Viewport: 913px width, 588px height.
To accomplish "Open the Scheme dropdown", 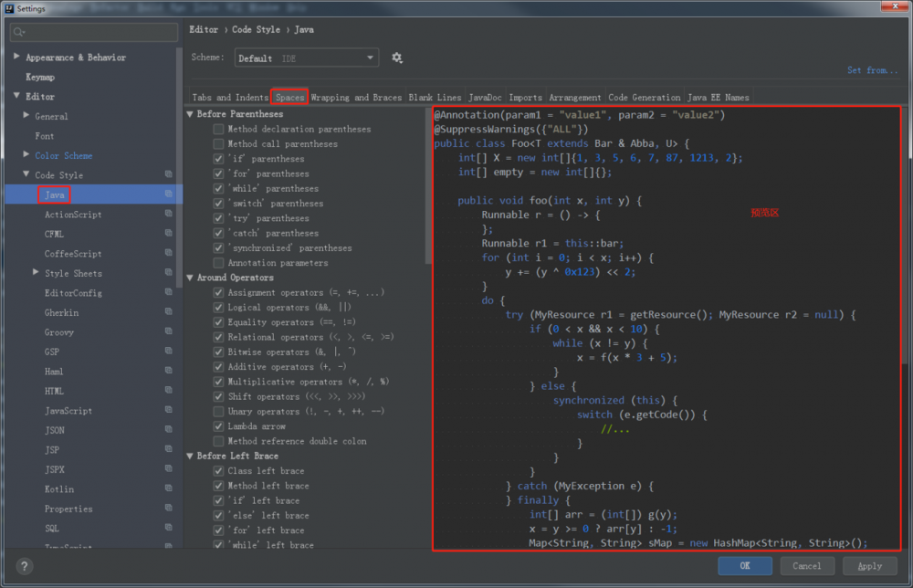I will click(x=307, y=58).
